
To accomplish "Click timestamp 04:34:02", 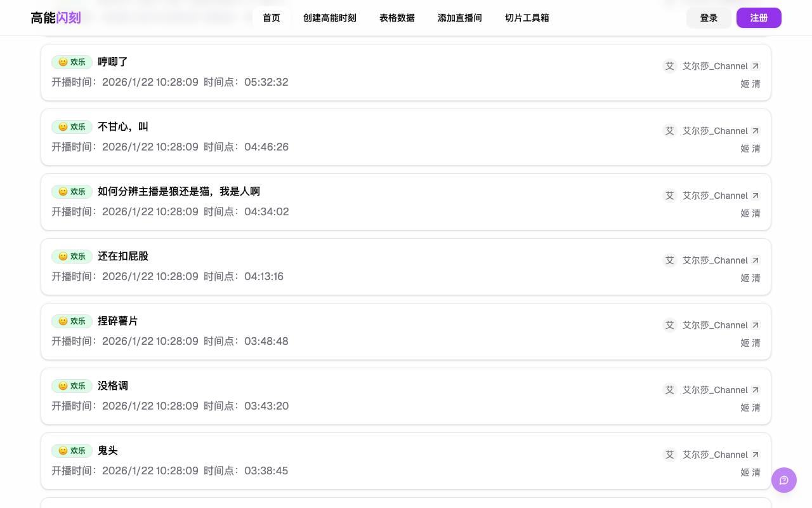I will (x=266, y=211).
